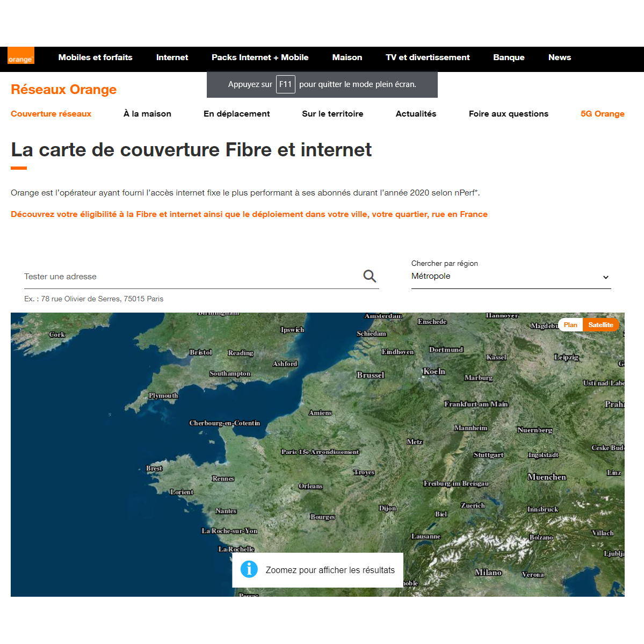Click the Réseaux Orange title link
This screenshot has width=644, height=644.
pyautogui.click(x=64, y=90)
